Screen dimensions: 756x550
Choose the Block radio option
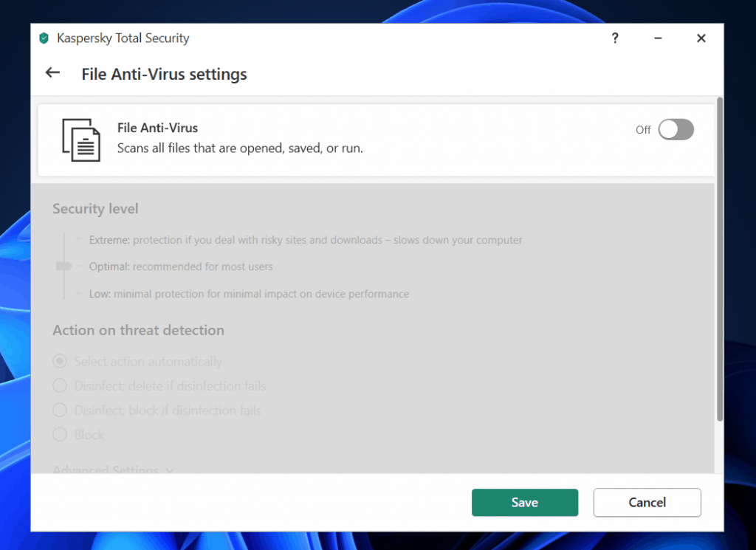(x=60, y=435)
